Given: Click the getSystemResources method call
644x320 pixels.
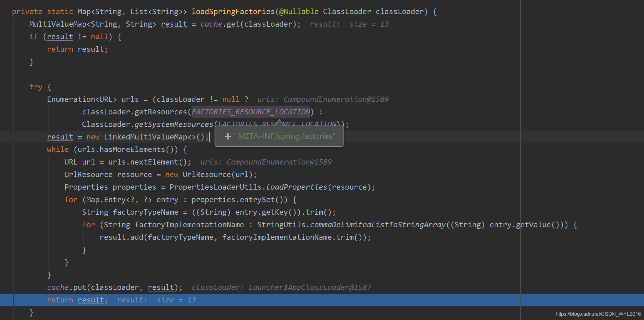Looking at the screenshot, I should click(x=174, y=124).
